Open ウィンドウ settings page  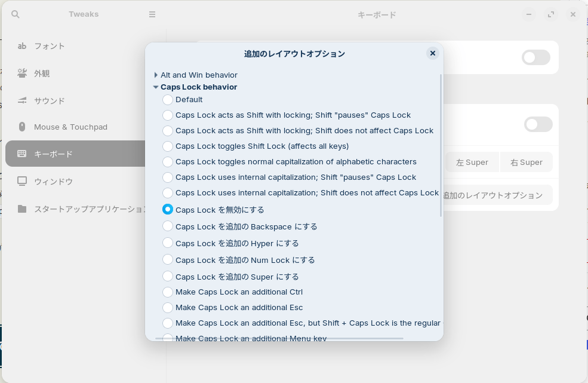[x=75, y=182]
